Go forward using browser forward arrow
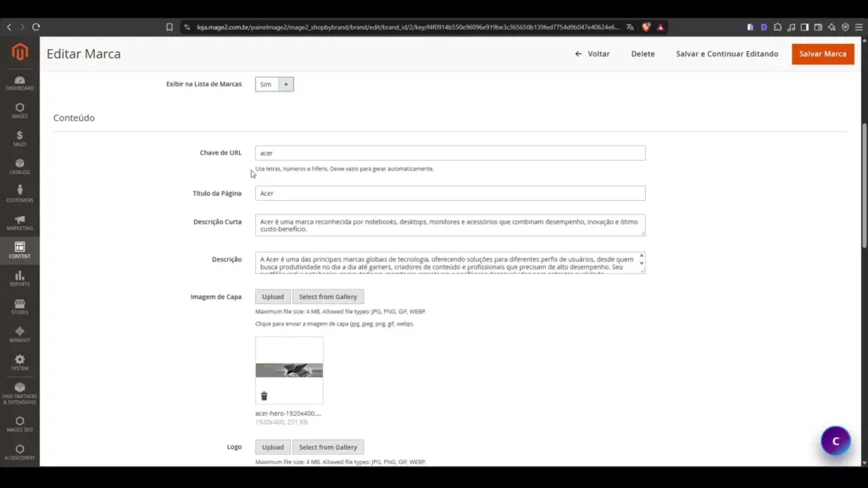 (x=22, y=27)
